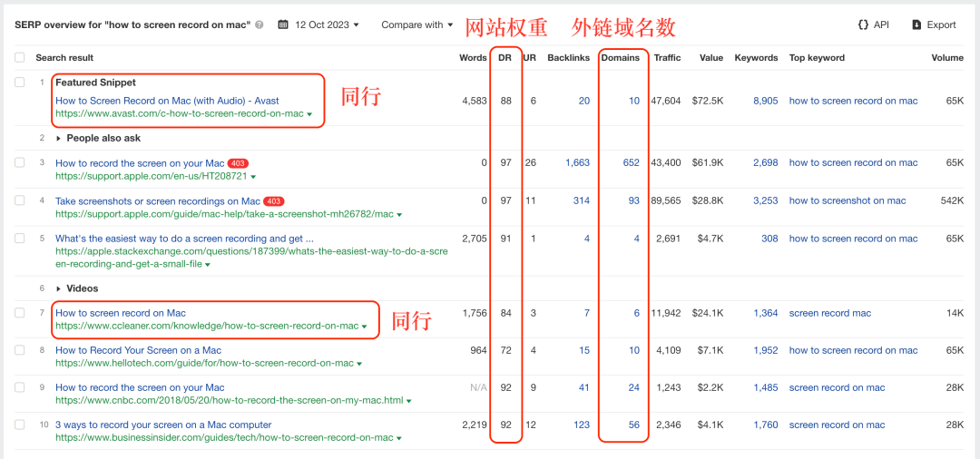Click the 1,663 backlinks number for Apple support
Image resolution: width=980 pixels, height=459 pixels.
[x=576, y=163]
